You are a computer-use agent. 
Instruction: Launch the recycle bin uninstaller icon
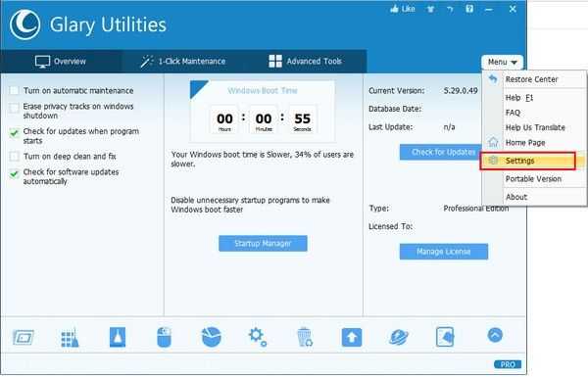click(305, 337)
